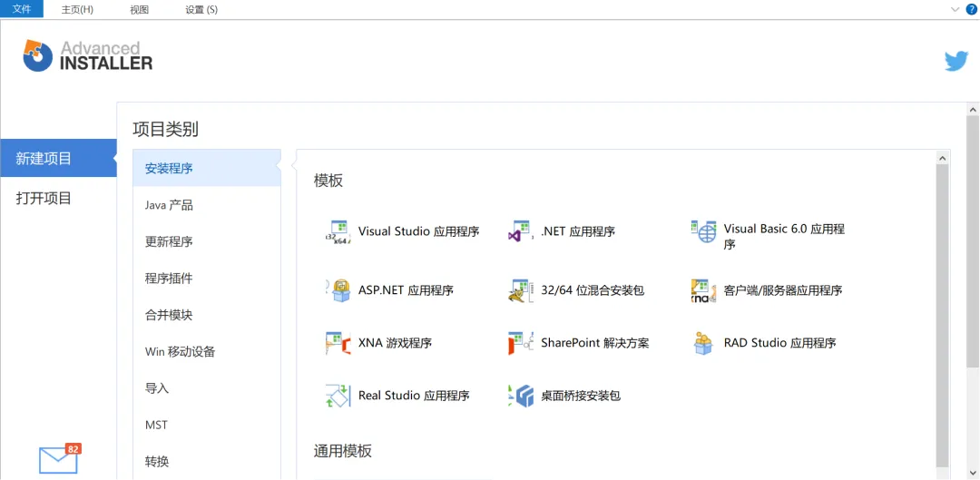Select the SharePoint 解决方案 template icon

[520, 342]
